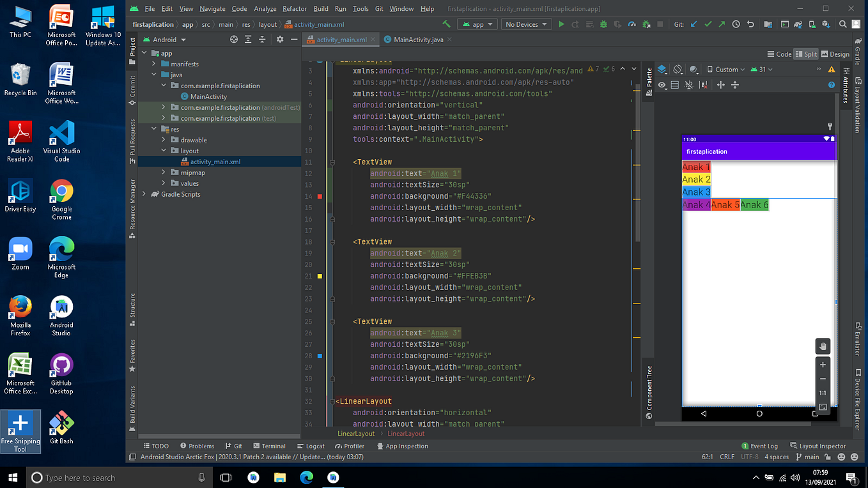This screenshot has height=488, width=868.
Task: Open the Code menu in the menu bar
Action: (x=238, y=9)
